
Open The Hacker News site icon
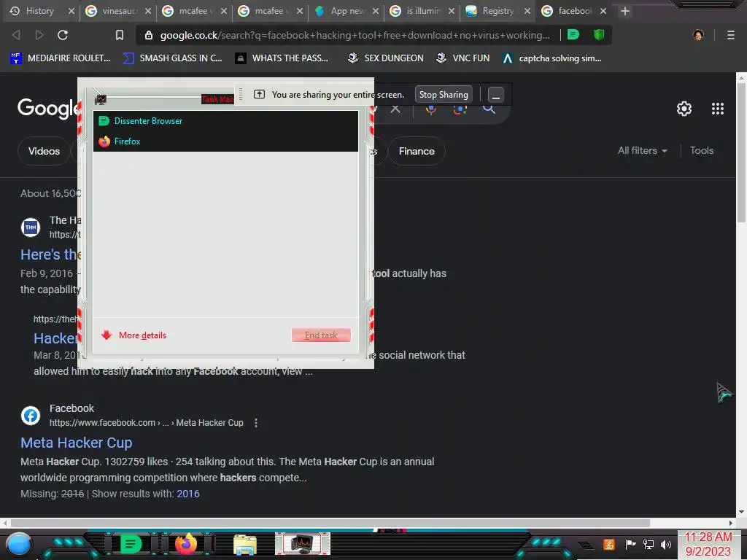(31, 227)
